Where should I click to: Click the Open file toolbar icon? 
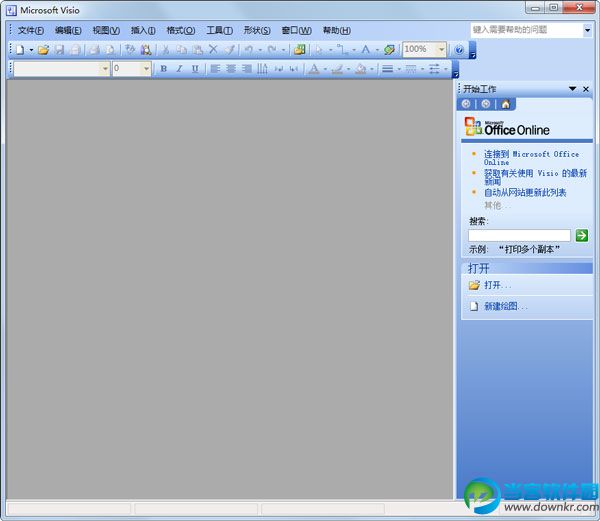point(44,50)
